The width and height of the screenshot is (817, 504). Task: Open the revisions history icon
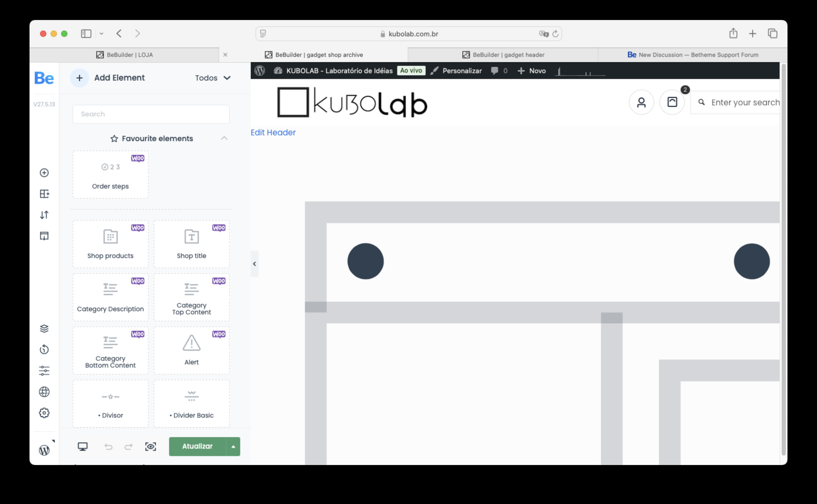(x=44, y=350)
